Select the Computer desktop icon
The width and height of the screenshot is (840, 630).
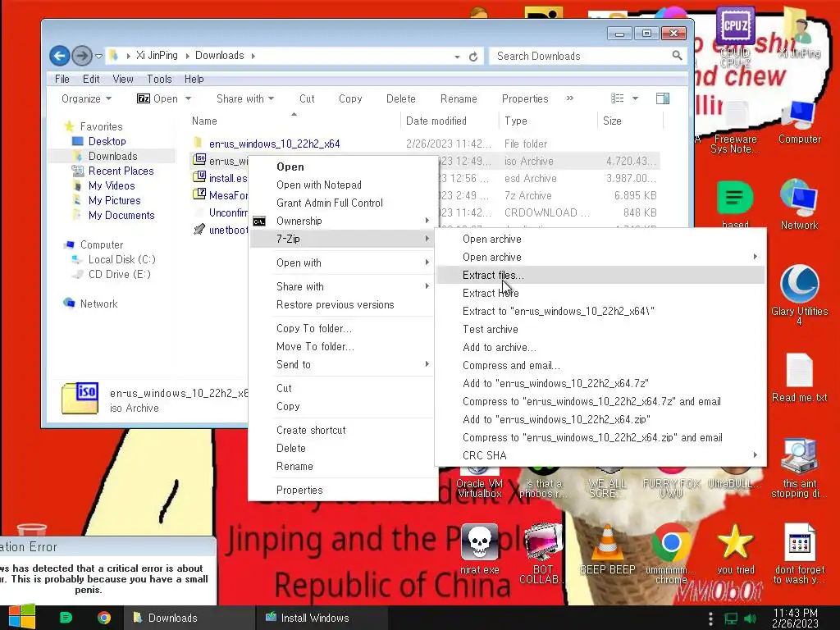click(799, 122)
